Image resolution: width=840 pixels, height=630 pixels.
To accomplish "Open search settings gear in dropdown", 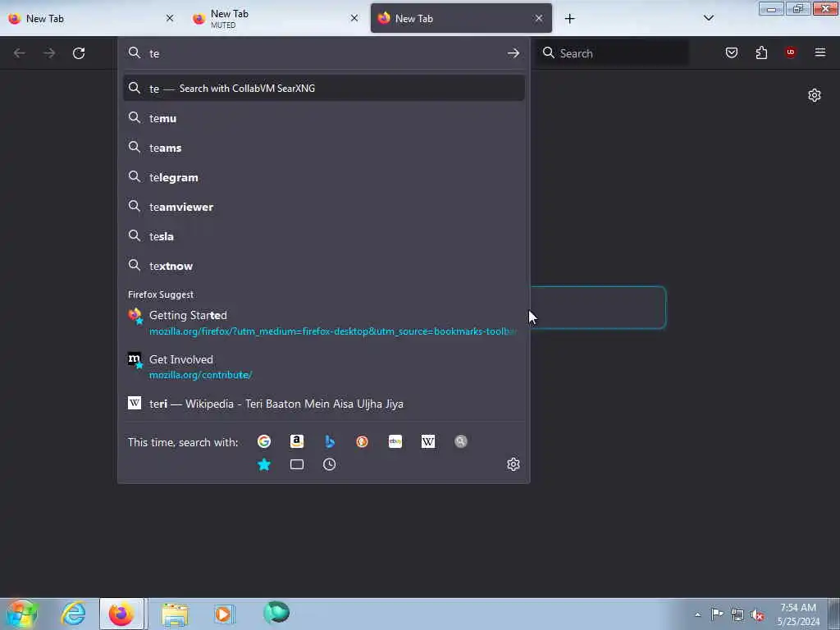I will (514, 464).
